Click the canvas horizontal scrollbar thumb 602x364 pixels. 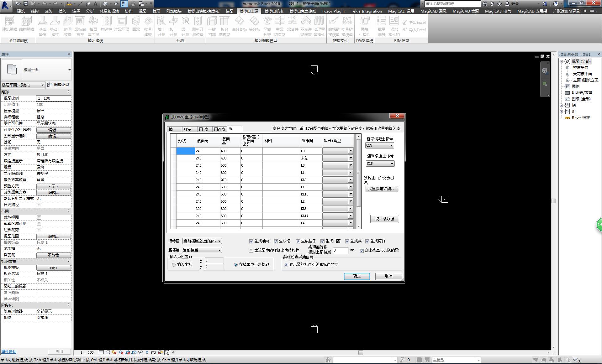(361, 352)
